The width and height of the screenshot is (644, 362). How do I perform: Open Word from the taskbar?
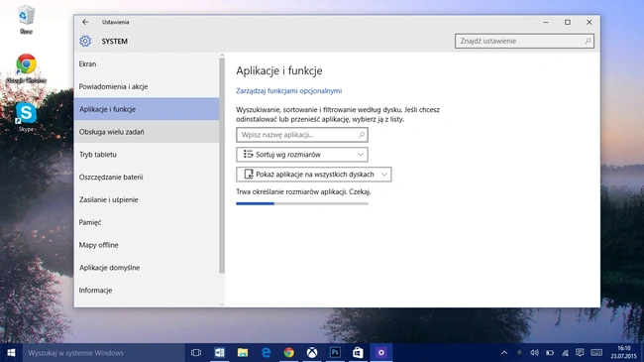click(219, 353)
